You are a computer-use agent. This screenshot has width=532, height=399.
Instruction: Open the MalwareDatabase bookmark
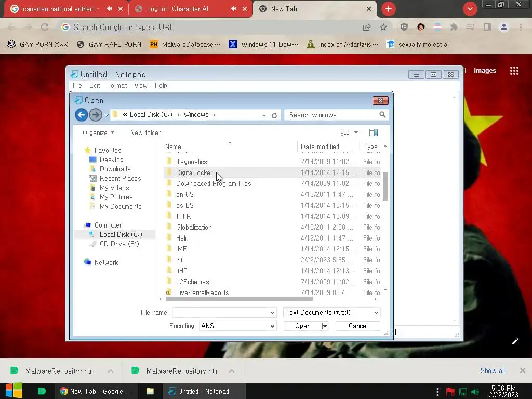185,45
